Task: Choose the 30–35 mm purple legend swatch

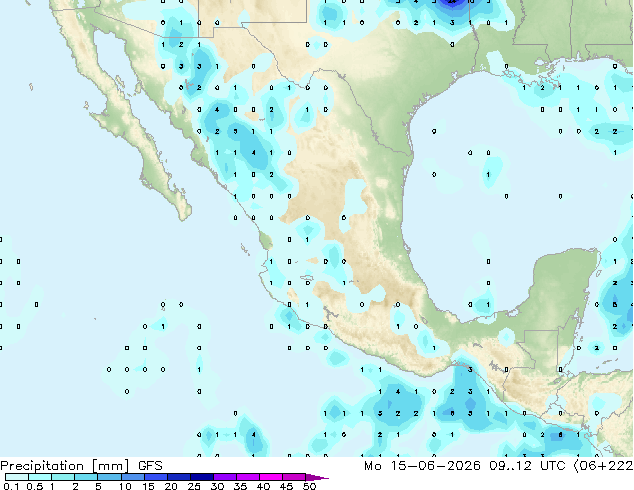Action: (x=225, y=477)
